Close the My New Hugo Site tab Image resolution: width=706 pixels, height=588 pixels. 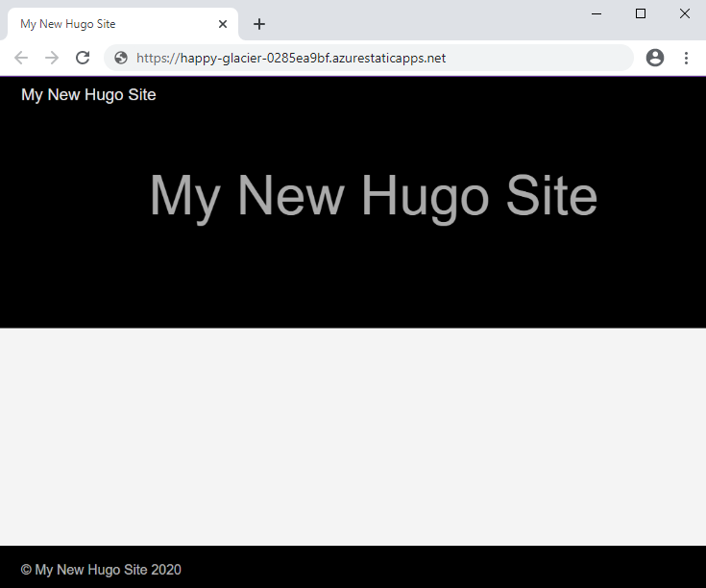223,24
